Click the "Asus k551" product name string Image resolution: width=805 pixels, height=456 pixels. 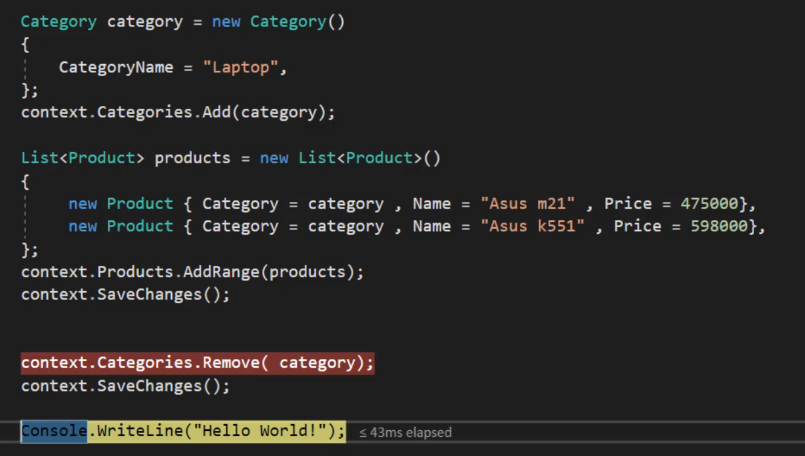(532, 226)
